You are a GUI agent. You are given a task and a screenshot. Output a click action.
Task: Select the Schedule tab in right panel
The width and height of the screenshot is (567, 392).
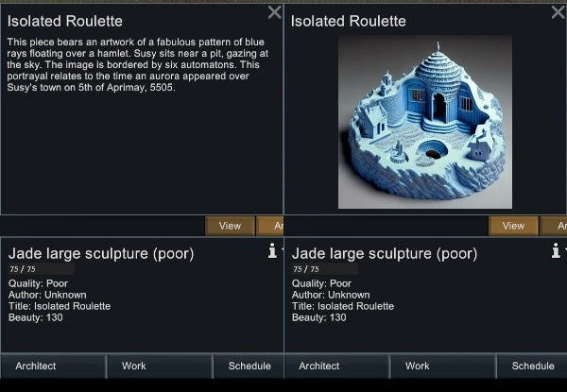click(533, 366)
